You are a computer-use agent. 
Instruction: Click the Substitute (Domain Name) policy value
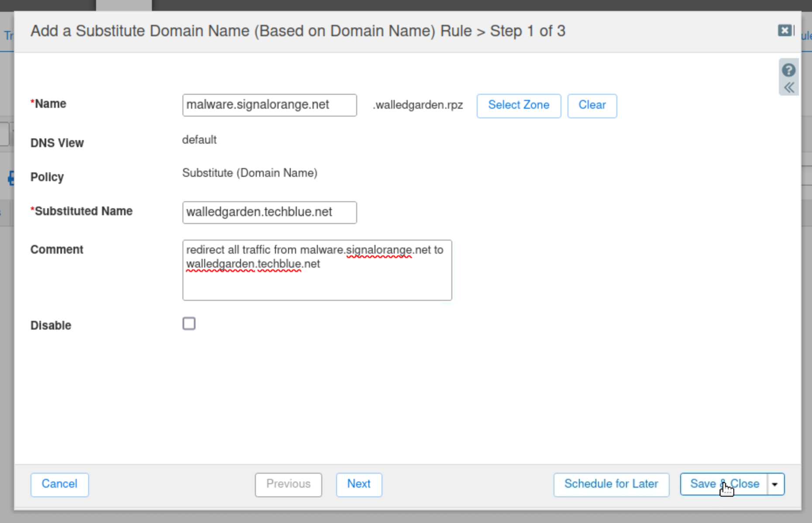pos(250,173)
